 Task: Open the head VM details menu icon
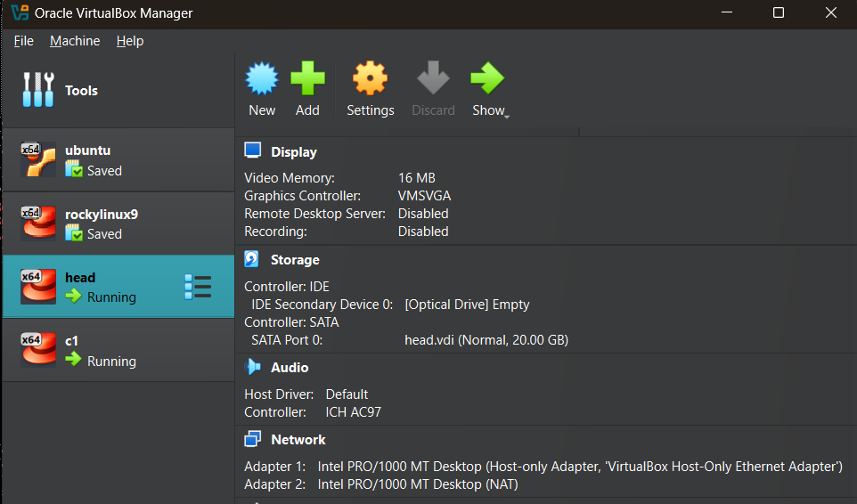click(x=198, y=287)
